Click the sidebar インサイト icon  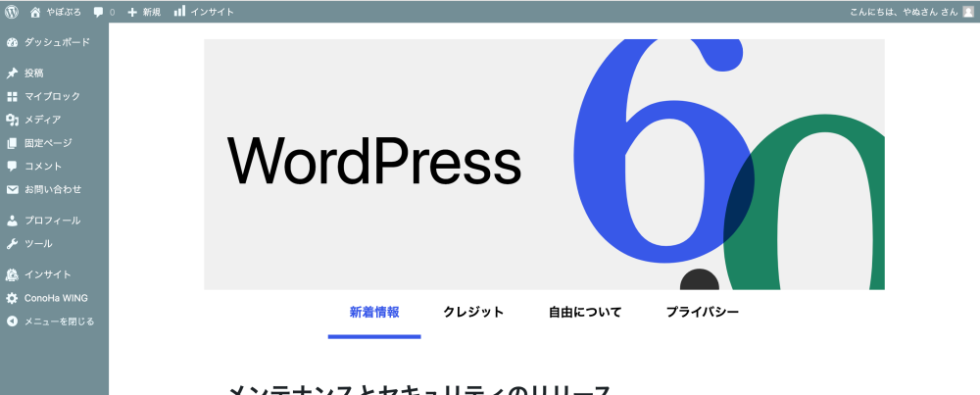tap(12, 274)
